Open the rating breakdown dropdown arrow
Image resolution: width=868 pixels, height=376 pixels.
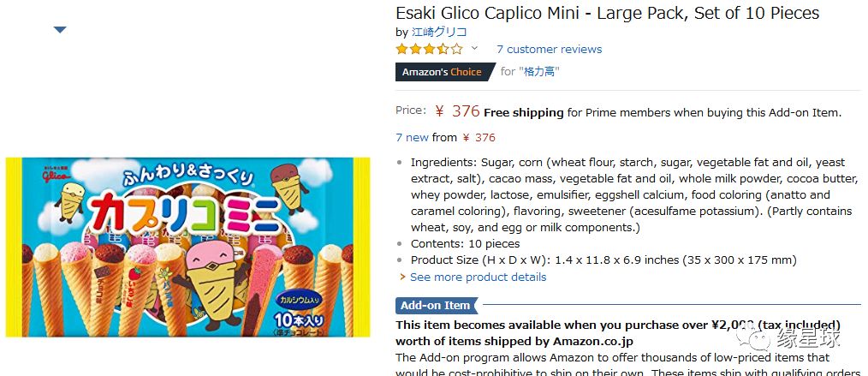pos(474,48)
